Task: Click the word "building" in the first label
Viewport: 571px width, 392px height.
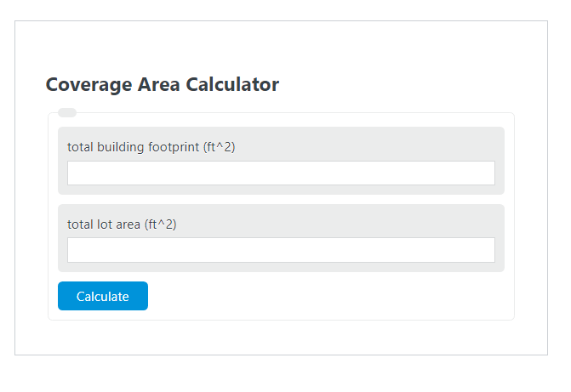Action: coord(121,147)
